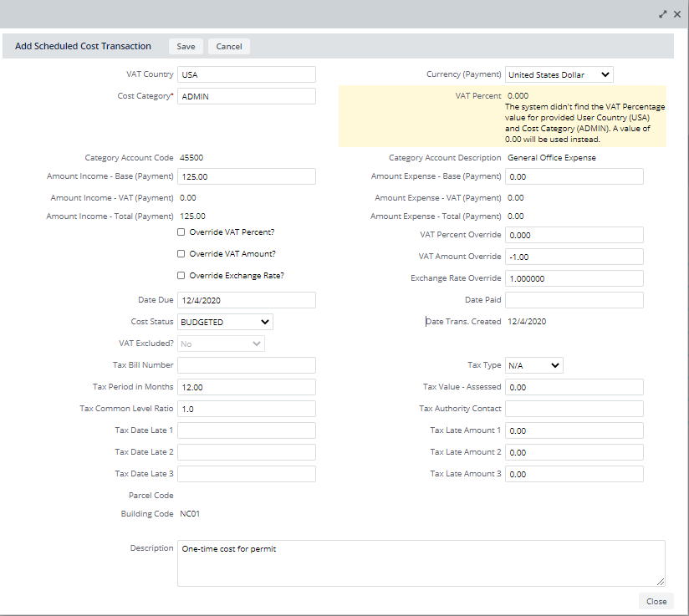Click the Exchange Rate Override field
This screenshot has width=689, height=616.
click(x=574, y=277)
